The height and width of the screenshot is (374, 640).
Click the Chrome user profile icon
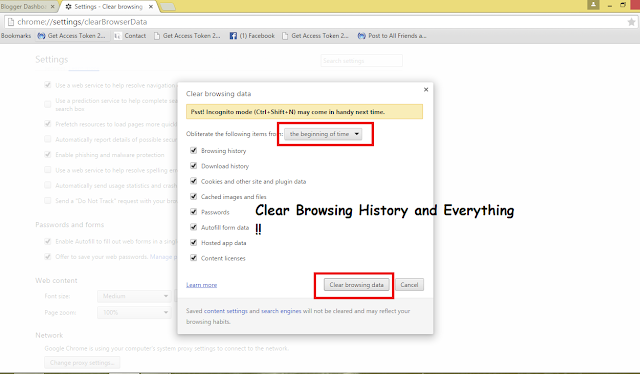[593, 4]
